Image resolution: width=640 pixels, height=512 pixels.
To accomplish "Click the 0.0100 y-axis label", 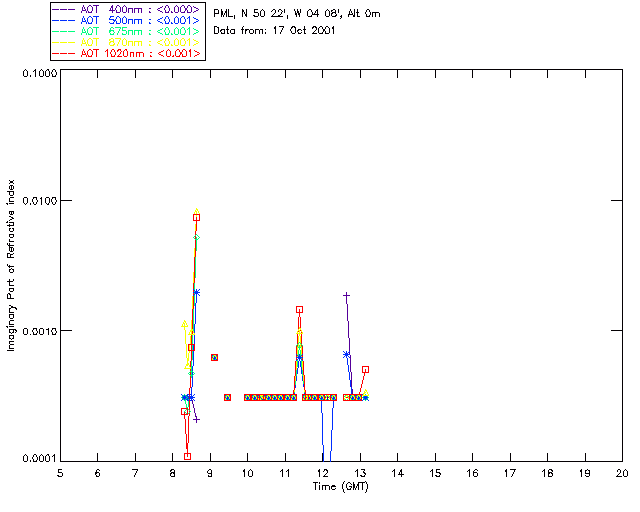I will pos(39,200).
